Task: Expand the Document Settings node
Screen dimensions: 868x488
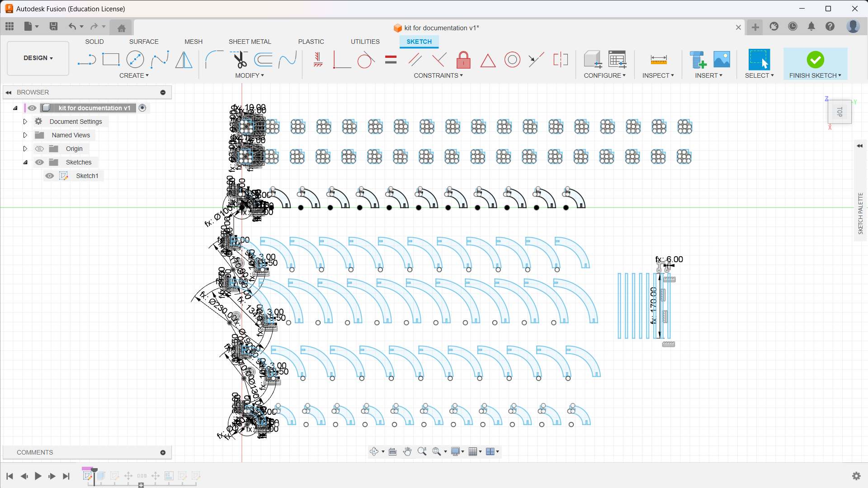Action: click(25, 122)
